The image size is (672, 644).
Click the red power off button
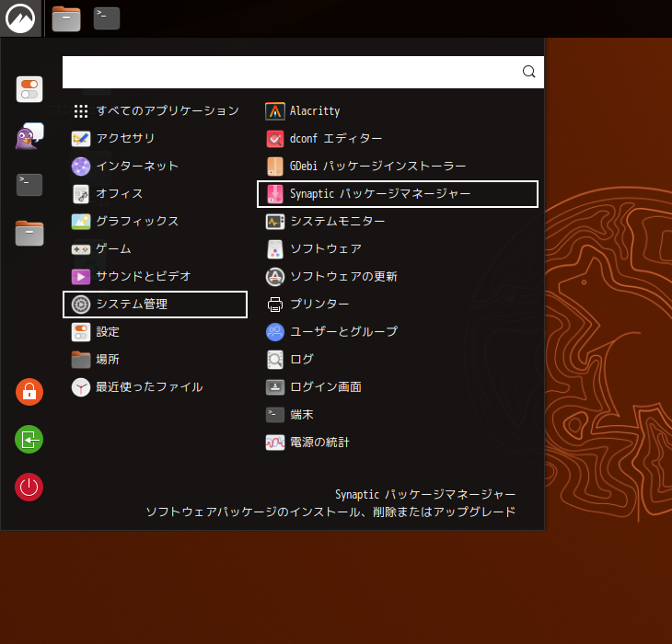click(x=29, y=487)
